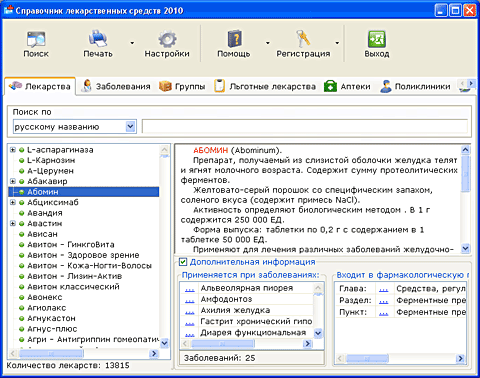Viewport: 480px width, 378px height.
Task: Expand the Абакавир tree node
Action: (x=13, y=181)
